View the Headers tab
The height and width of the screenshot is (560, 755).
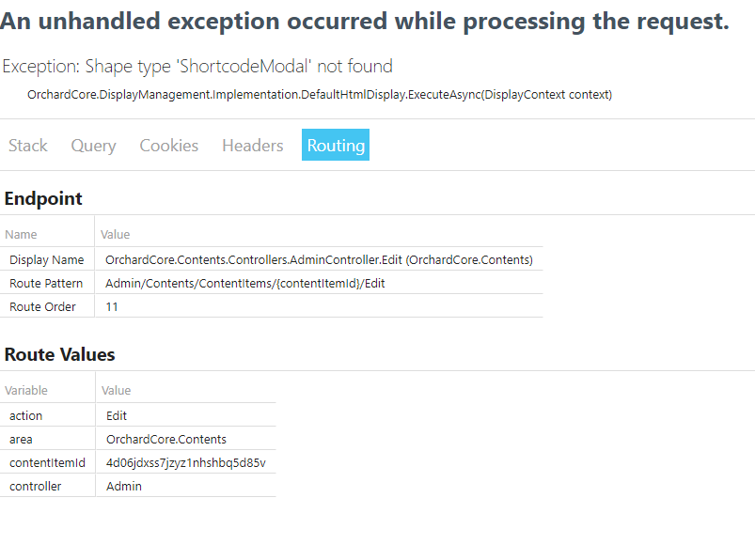pyautogui.click(x=252, y=146)
